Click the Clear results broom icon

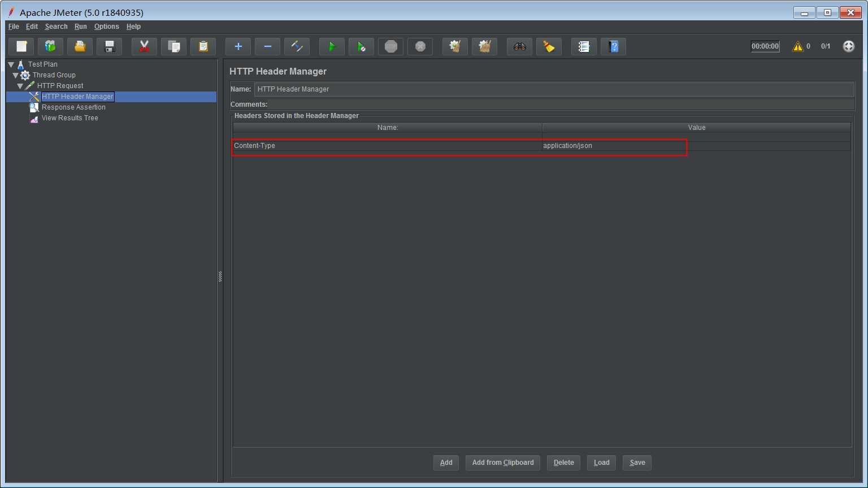point(455,46)
